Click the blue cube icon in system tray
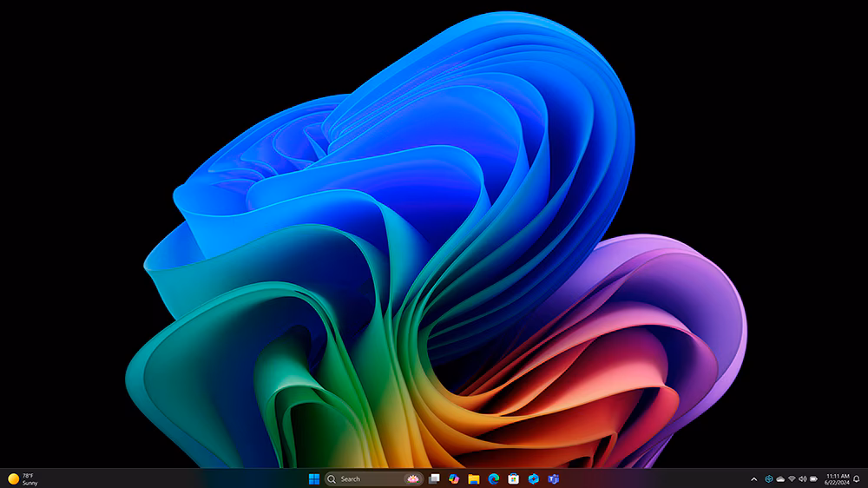 point(768,478)
